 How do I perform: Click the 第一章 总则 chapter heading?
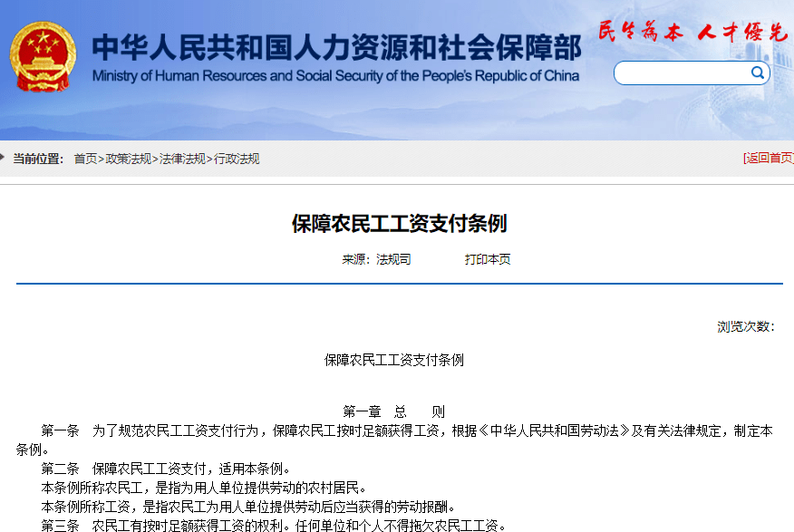(393, 411)
